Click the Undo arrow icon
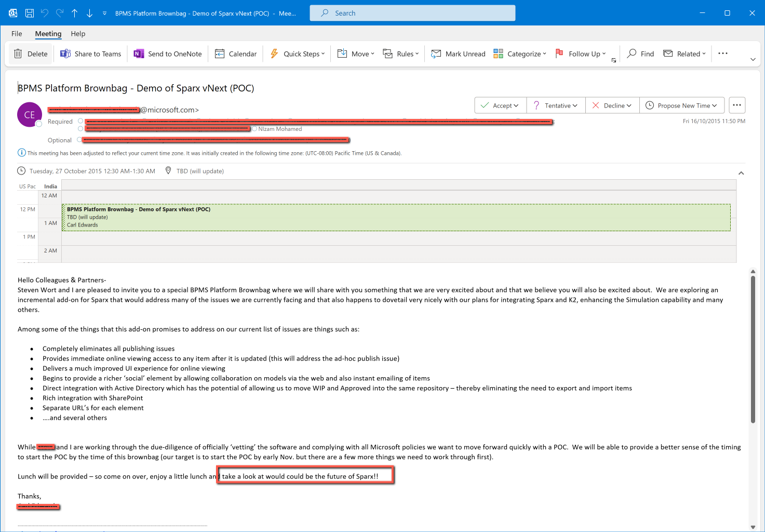 45,13
